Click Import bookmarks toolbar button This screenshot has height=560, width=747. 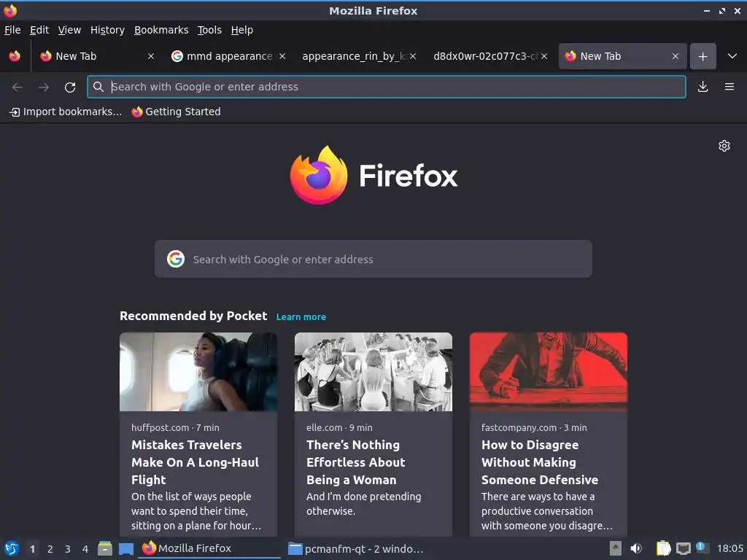(66, 112)
